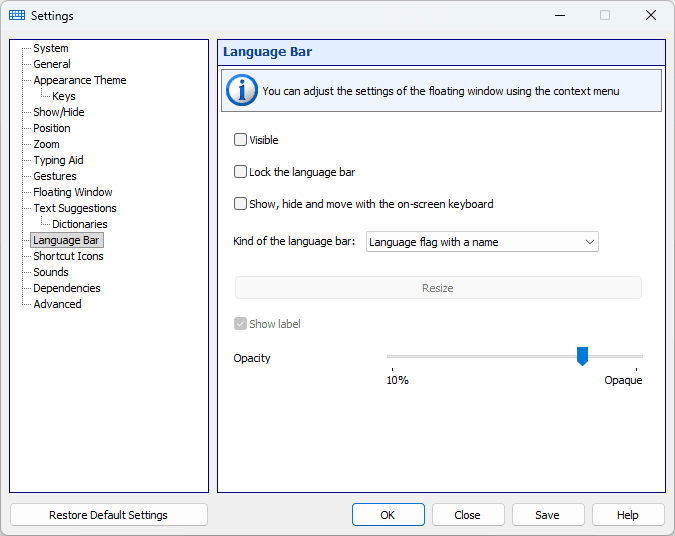Image resolution: width=675 pixels, height=536 pixels.
Task: Check Show, hide and move with keyboard
Action: tap(240, 204)
